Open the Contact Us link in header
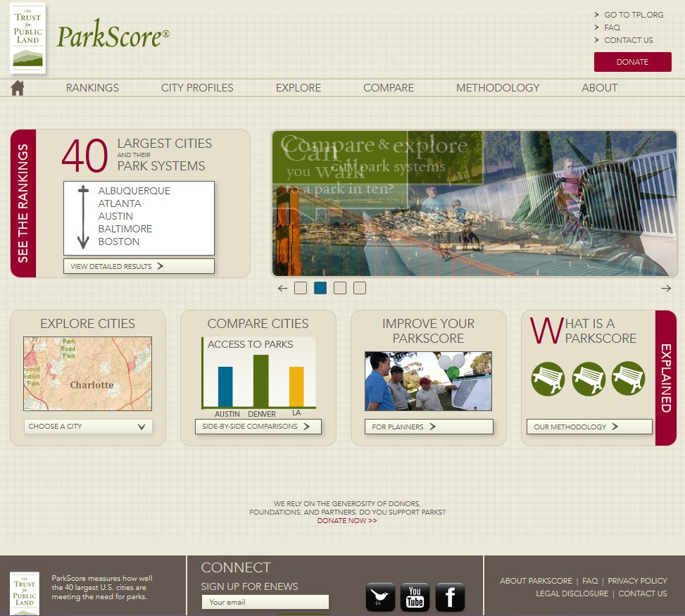Screen dimensions: 685x616 click(x=629, y=40)
